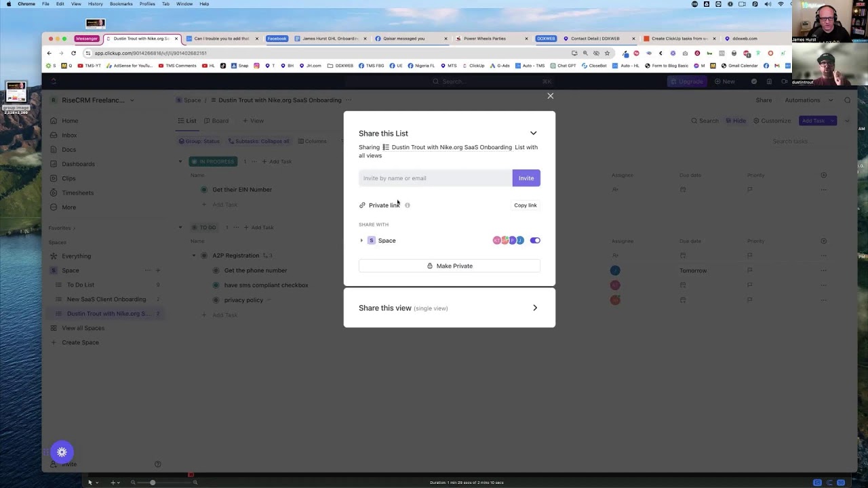Adjust the zoom slider at the bottom bar

coord(153,482)
